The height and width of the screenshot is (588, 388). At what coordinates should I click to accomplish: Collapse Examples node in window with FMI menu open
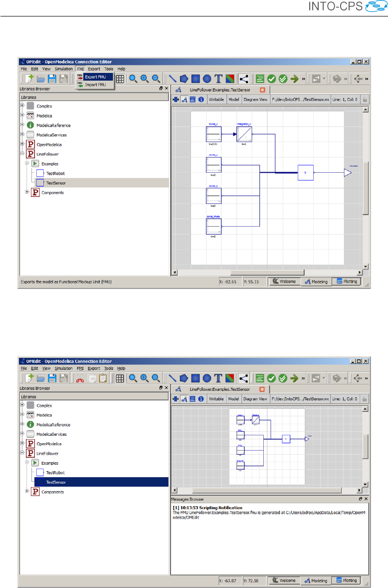(27, 163)
